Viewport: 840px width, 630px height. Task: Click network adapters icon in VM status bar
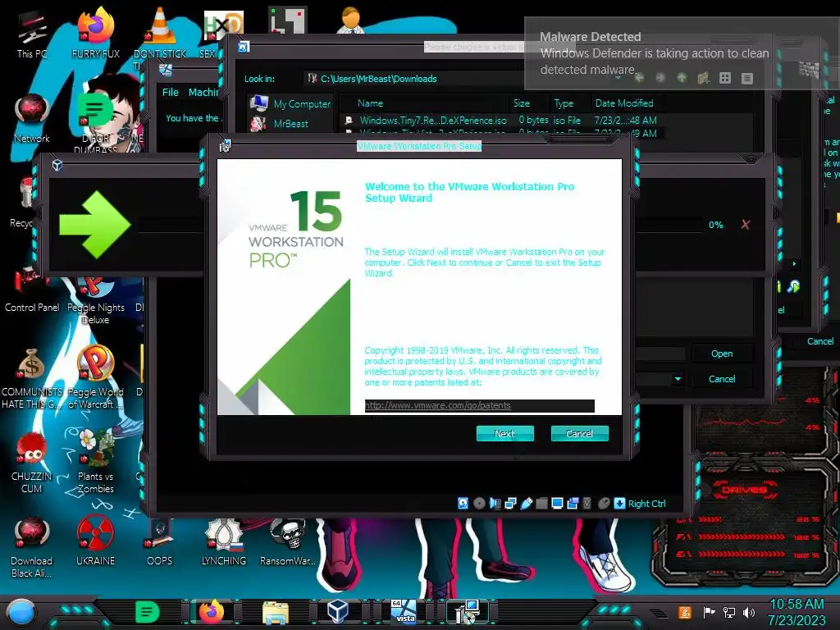pyautogui.click(x=510, y=503)
